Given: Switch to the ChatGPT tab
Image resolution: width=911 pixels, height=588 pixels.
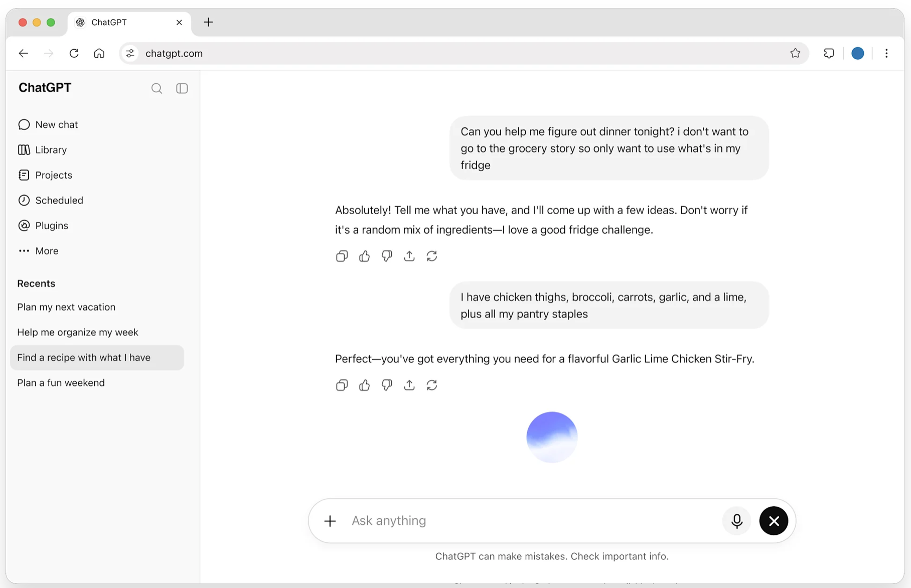Looking at the screenshot, I should pyautogui.click(x=129, y=23).
